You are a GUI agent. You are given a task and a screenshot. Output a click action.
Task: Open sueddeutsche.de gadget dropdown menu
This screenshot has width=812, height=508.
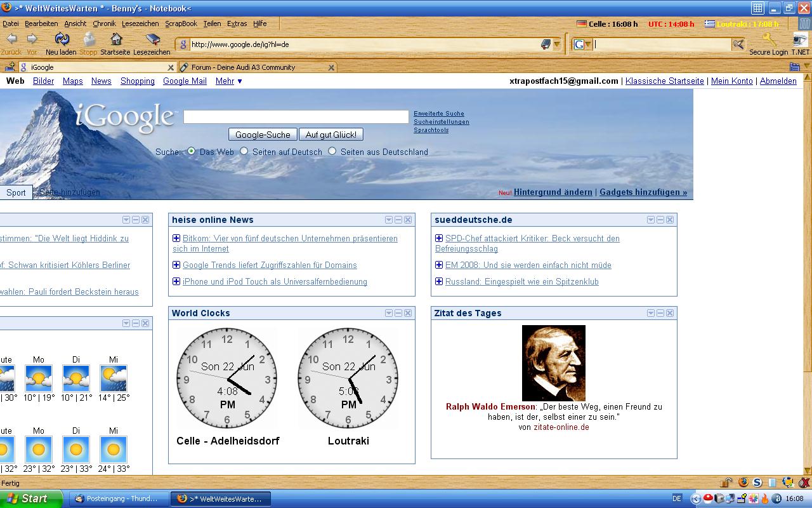point(651,220)
